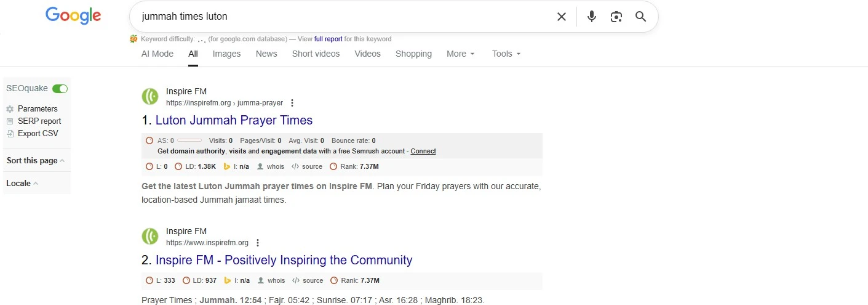
Task: Expand the Locale section
Action: click(x=22, y=183)
